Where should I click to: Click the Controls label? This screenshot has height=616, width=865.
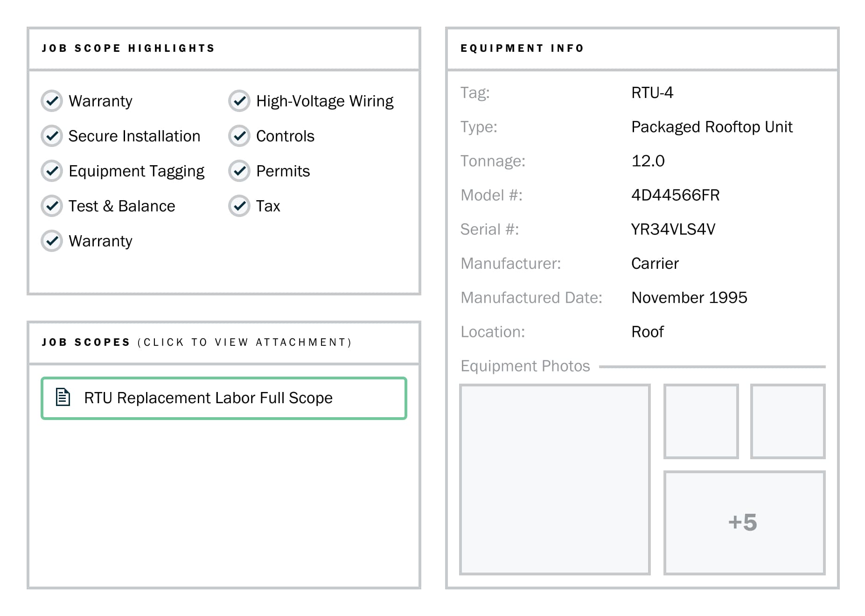click(x=285, y=136)
